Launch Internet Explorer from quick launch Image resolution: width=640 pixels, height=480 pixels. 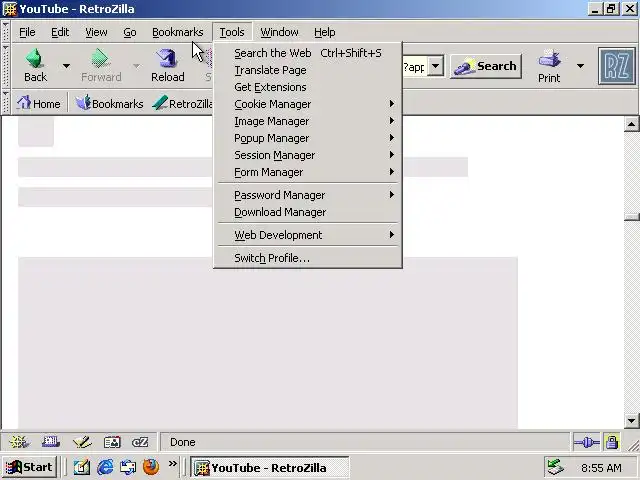point(105,467)
